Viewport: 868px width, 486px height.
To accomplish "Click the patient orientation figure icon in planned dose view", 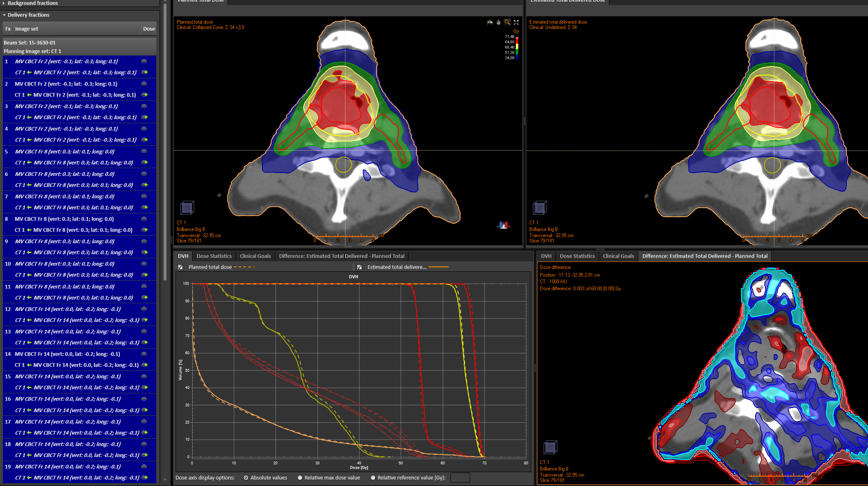I will point(504,225).
